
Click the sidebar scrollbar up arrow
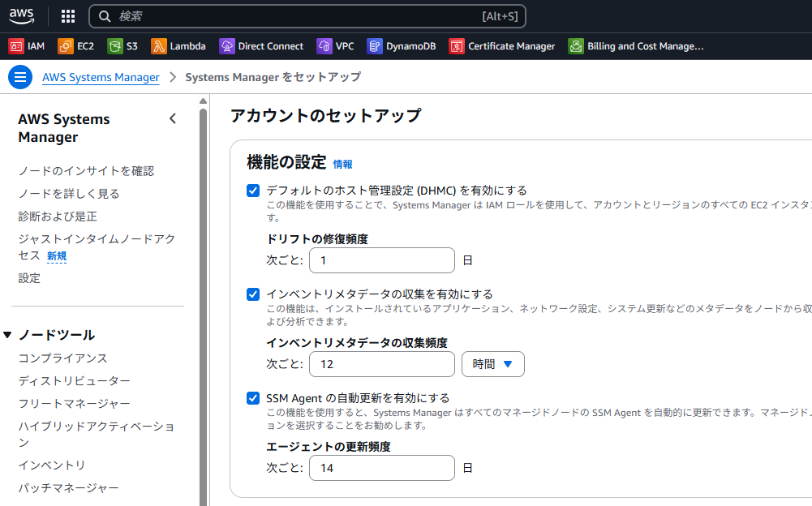point(203,101)
